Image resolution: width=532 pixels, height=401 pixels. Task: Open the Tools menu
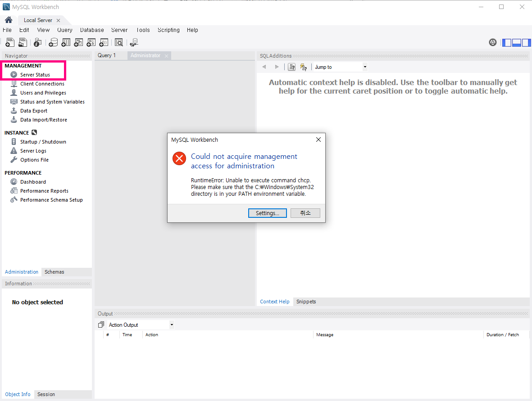143,30
